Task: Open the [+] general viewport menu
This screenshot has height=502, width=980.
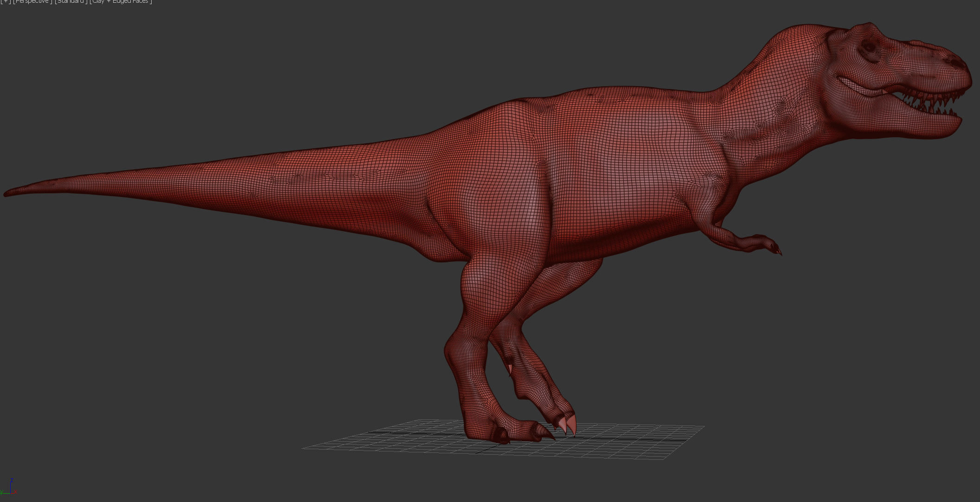Action: [x=5, y=1]
